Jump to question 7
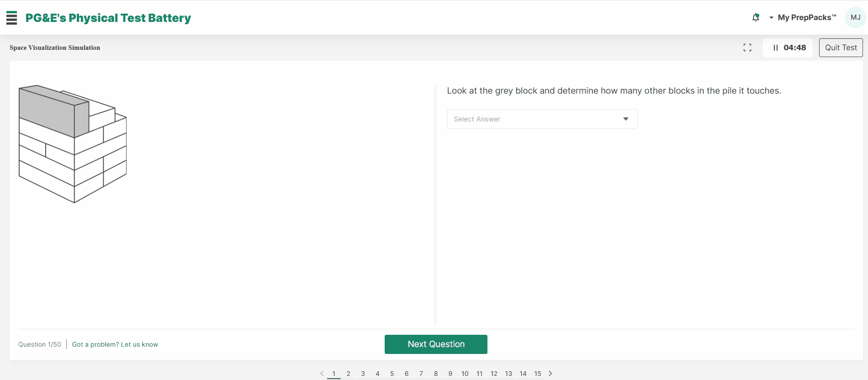The height and width of the screenshot is (380, 868). (421, 374)
